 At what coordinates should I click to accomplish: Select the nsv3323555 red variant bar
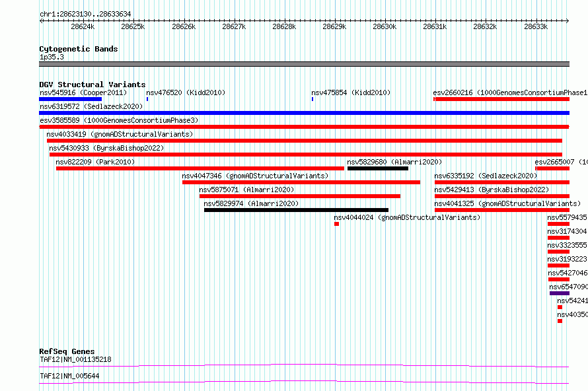click(x=559, y=252)
